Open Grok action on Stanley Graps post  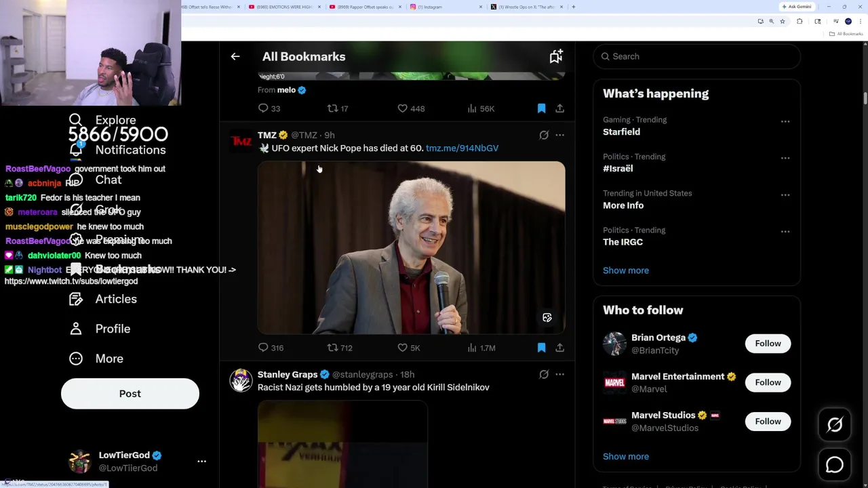click(544, 374)
